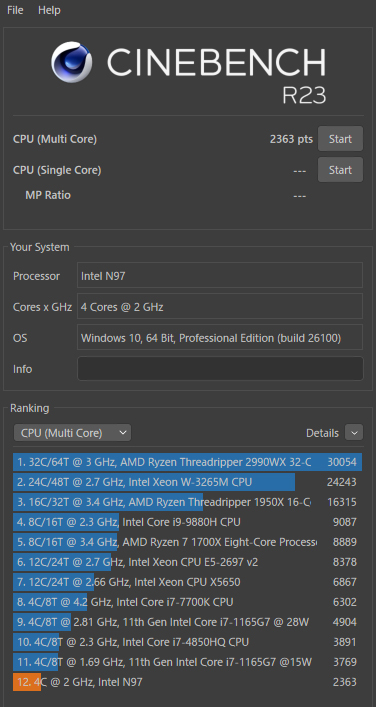Open the Help menu
Image resolution: width=376 pixels, height=707 pixels.
(x=49, y=10)
